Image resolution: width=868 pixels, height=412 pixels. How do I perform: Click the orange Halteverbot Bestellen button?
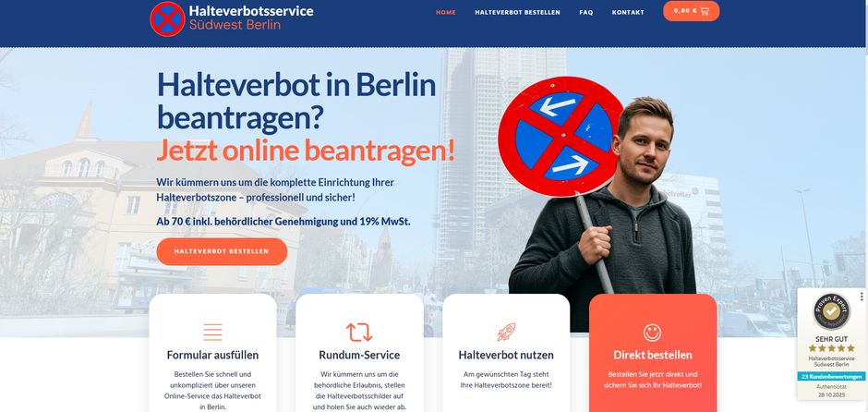222,251
